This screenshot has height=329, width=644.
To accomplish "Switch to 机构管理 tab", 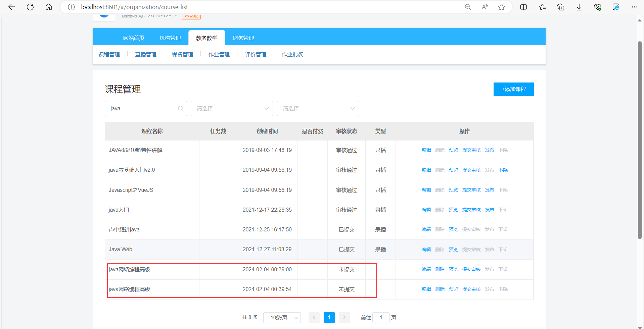I will pyautogui.click(x=170, y=38).
